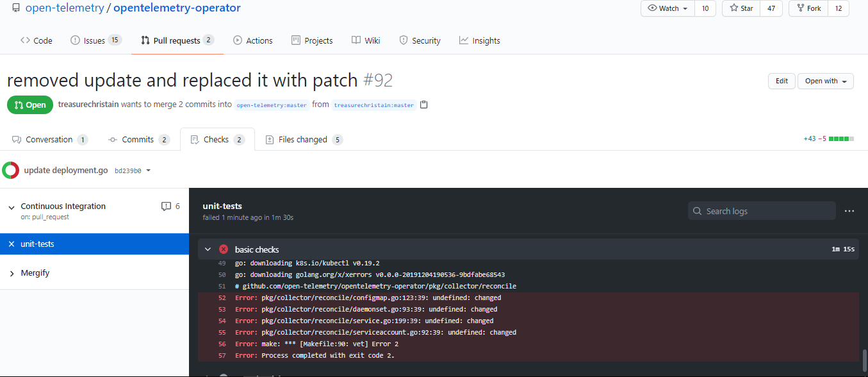Click log line number 57
The height and width of the screenshot is (377, 868).
[222, 356]
